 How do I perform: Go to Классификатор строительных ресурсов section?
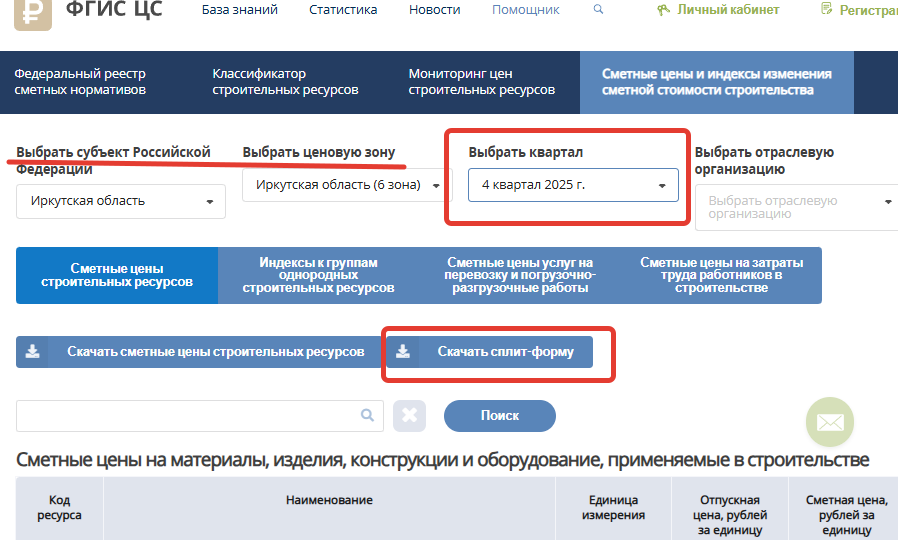tap(285, 82)
